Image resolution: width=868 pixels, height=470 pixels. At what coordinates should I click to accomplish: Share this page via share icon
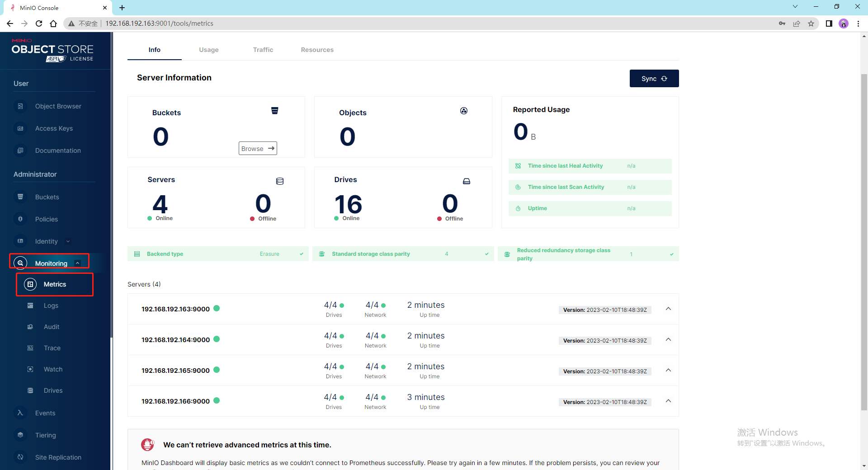[x=797, y=23]
